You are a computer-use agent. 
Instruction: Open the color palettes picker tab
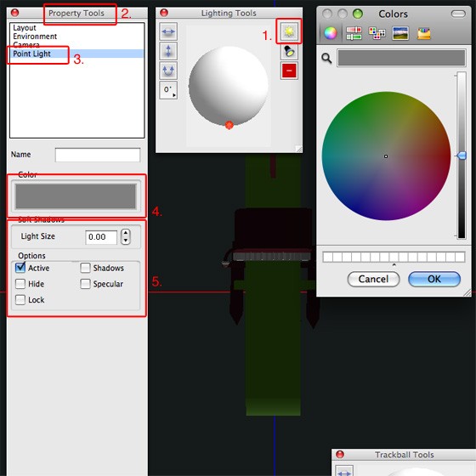coord(377,33)
